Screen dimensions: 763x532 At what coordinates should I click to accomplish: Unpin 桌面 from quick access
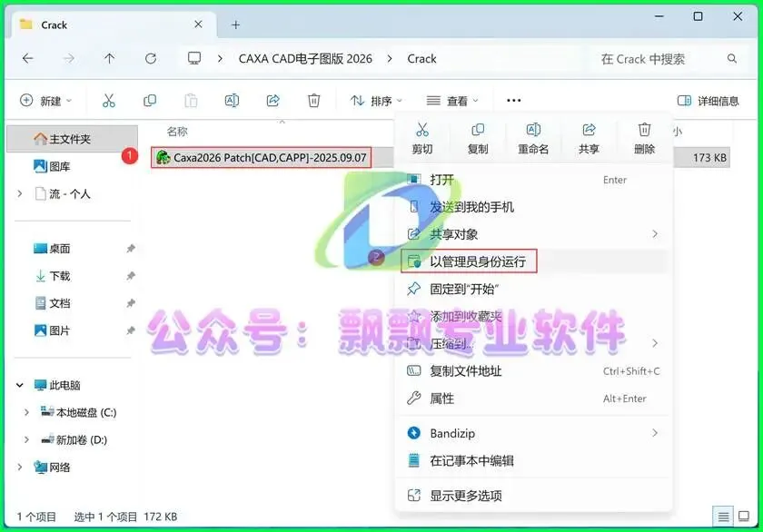131,249
